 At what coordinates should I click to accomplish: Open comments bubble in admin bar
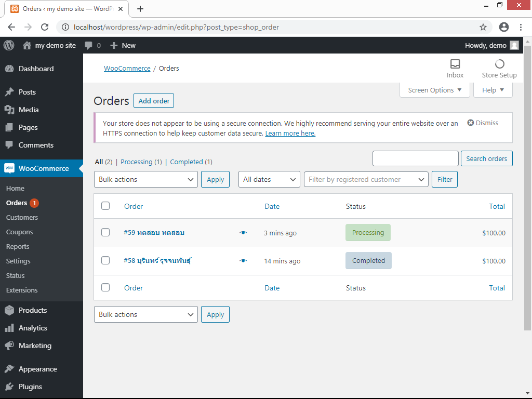pyautogui.click(x=88, y=46)
